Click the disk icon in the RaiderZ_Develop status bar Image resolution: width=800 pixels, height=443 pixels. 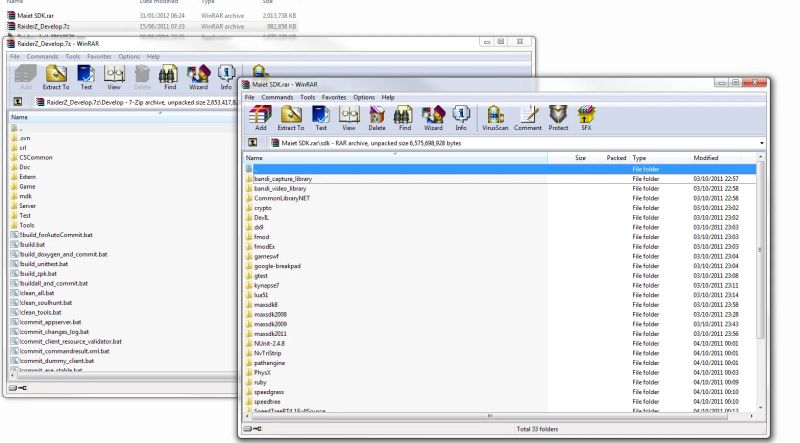click(13, 388)
